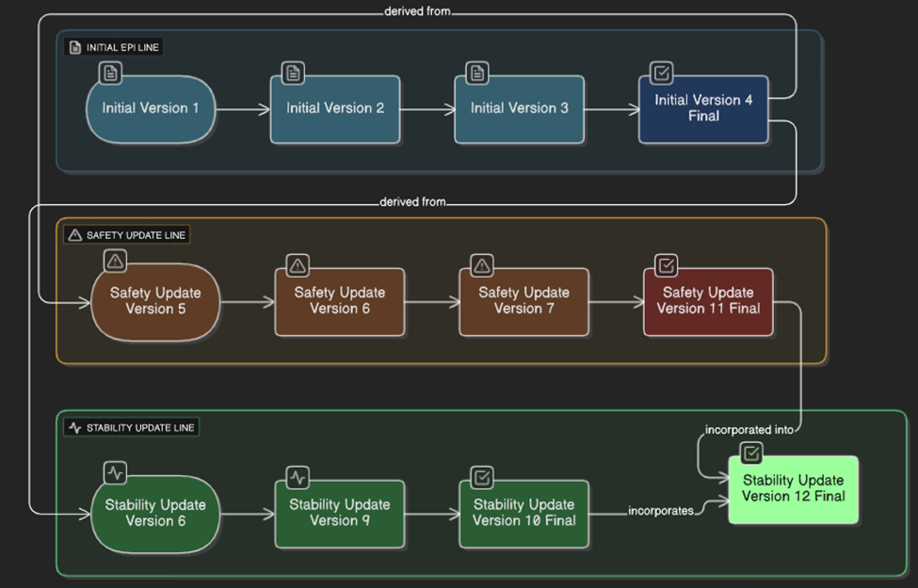This screenshot has height=588, width=918.
Task: Select the highlighted green Stability Update Version 12 Final node
Action: (x=794, y=489)
